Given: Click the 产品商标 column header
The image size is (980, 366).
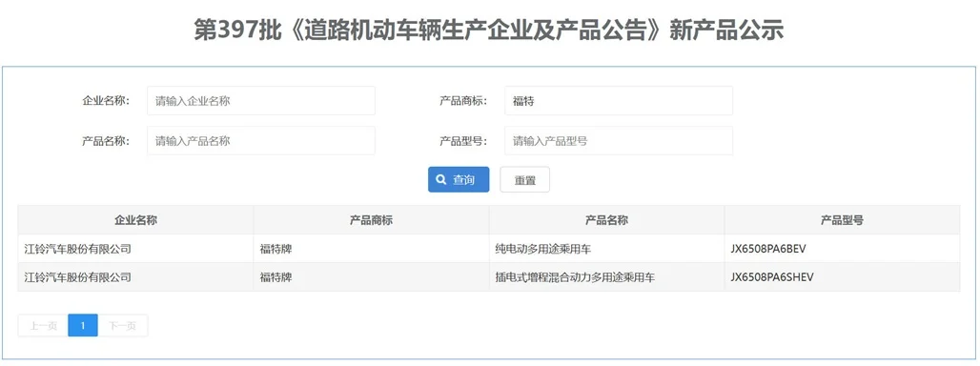Looking at the screenshot, I should coord(371,220).
